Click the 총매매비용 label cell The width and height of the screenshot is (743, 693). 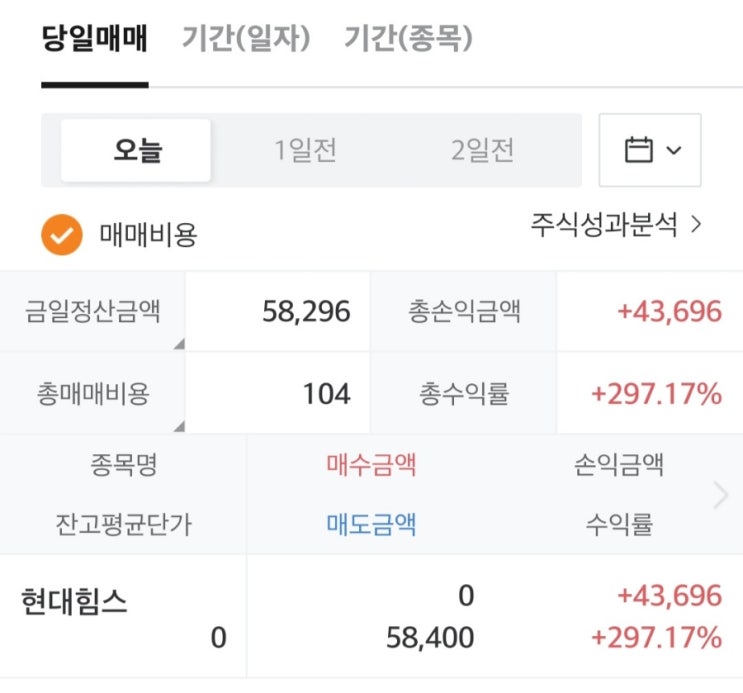[93, 394]
